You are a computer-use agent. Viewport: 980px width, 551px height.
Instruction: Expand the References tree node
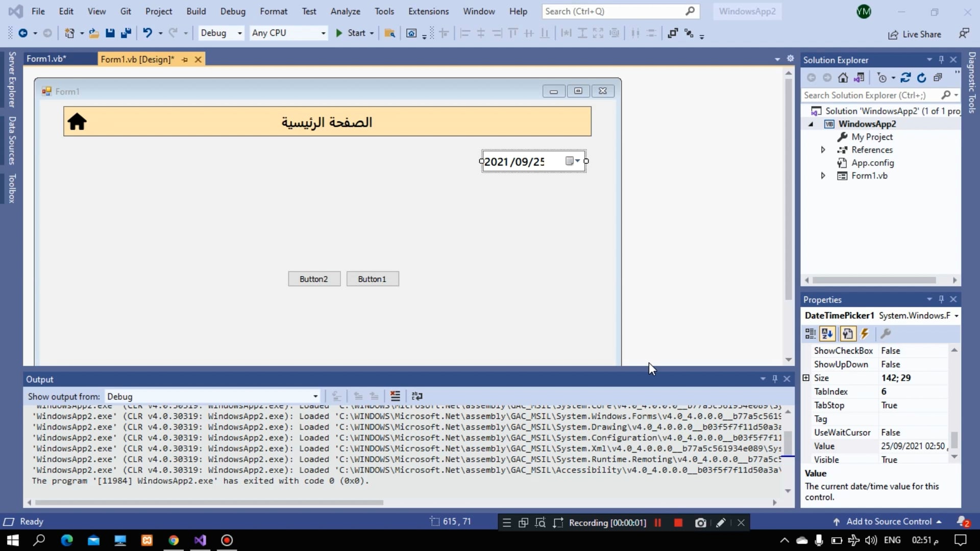click(x=823, y=149)
